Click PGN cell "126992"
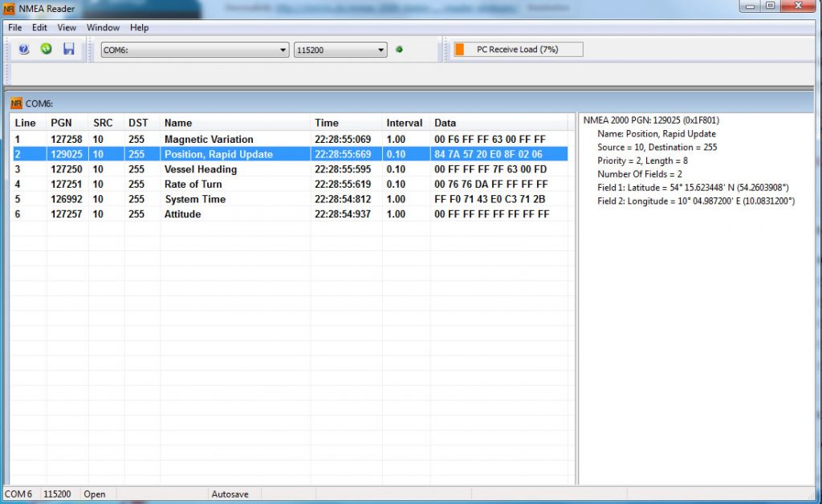This screenshot has width=822, height=504. 67,199
